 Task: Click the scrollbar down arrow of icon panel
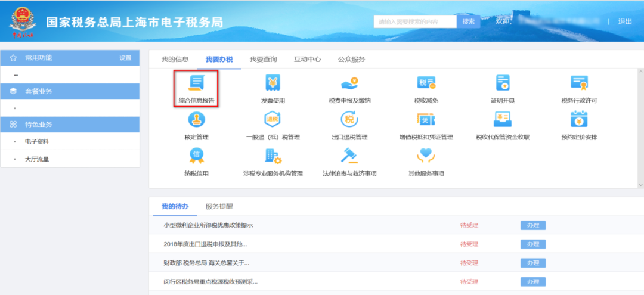[x=640, y=185]
